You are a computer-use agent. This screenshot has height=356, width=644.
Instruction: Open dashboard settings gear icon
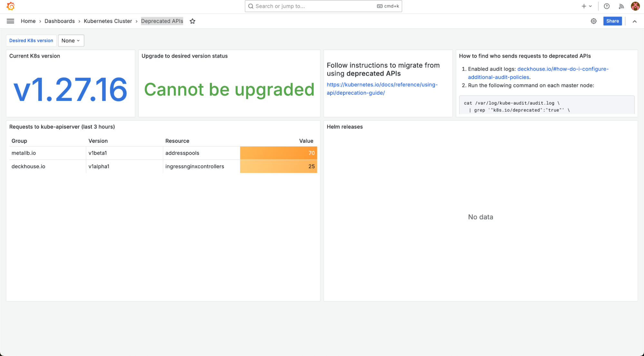[x=593, y=21]
